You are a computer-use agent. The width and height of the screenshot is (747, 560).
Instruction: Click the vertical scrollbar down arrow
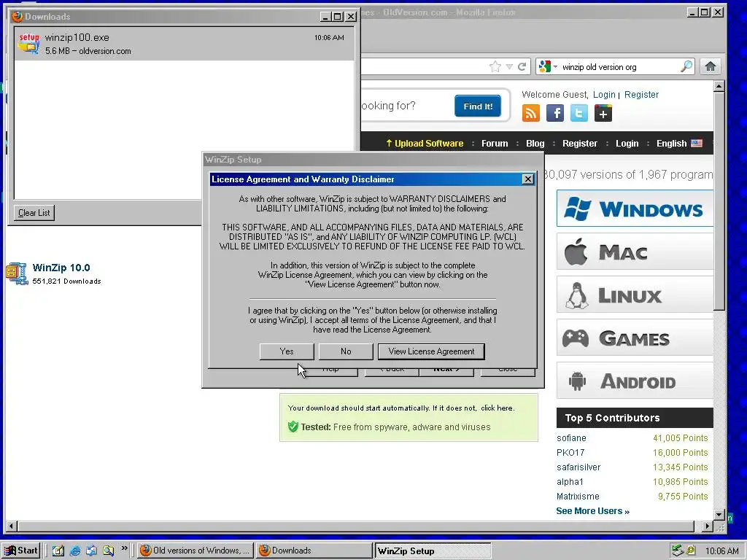[x=719, y=514]
